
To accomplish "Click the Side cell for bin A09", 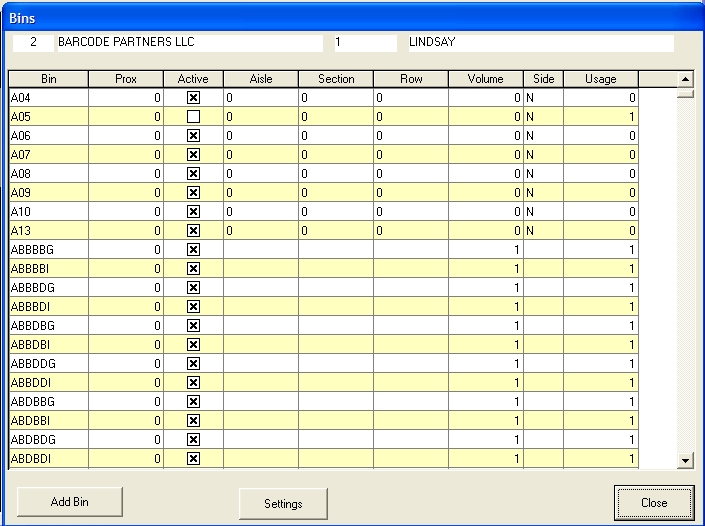I will coord(543,193).
